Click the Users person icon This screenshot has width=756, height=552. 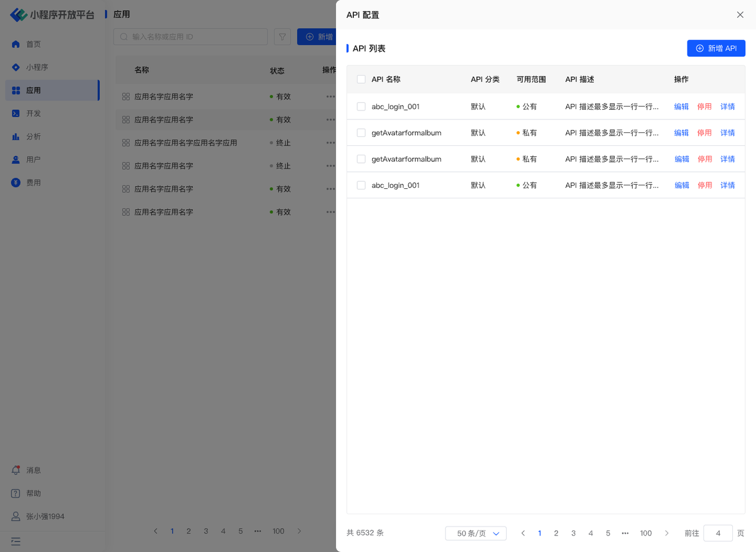point(16,159)
